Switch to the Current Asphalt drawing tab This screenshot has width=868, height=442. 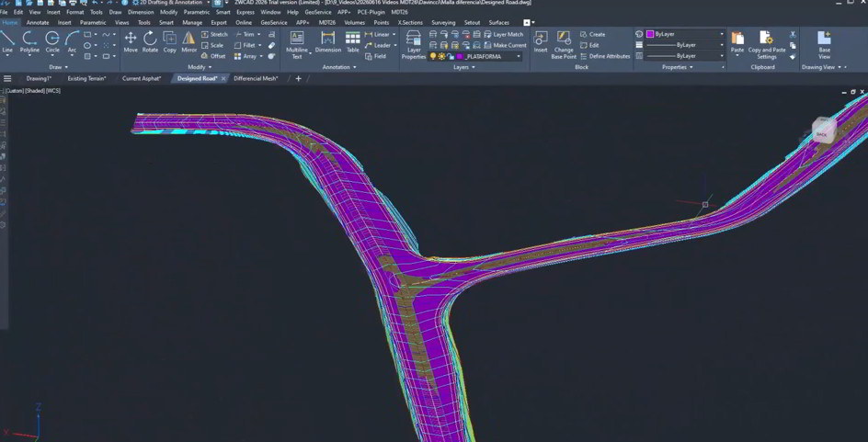(x=142, y=78)
